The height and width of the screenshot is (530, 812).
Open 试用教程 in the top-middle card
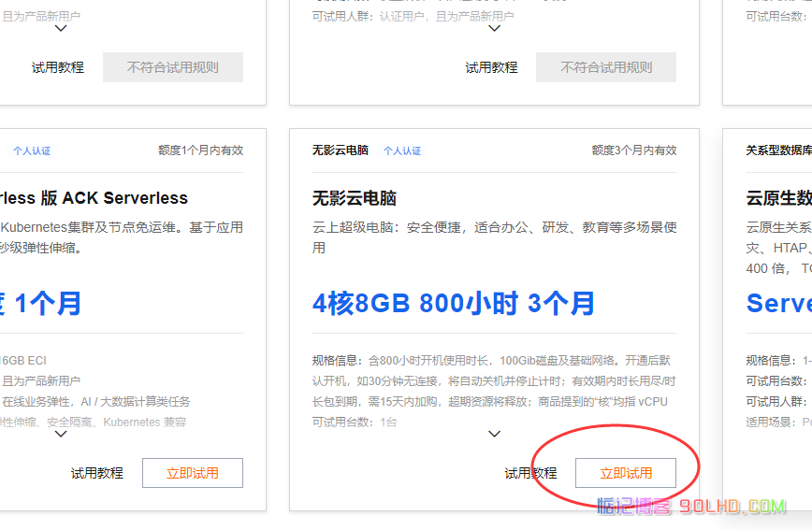pyautogui.click(x=491, y=67)
